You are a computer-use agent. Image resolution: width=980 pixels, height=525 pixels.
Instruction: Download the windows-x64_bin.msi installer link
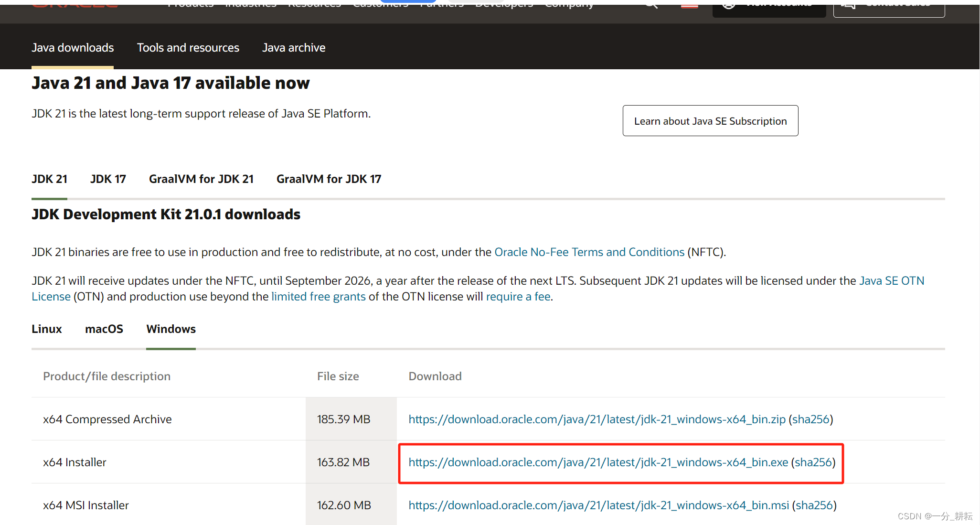click(x=598, y=505)
